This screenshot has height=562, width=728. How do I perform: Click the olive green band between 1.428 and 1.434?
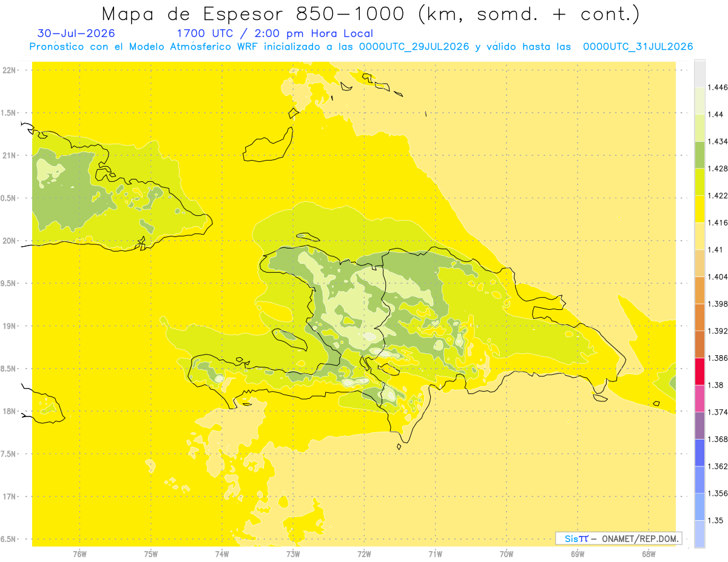click(699, 155)
